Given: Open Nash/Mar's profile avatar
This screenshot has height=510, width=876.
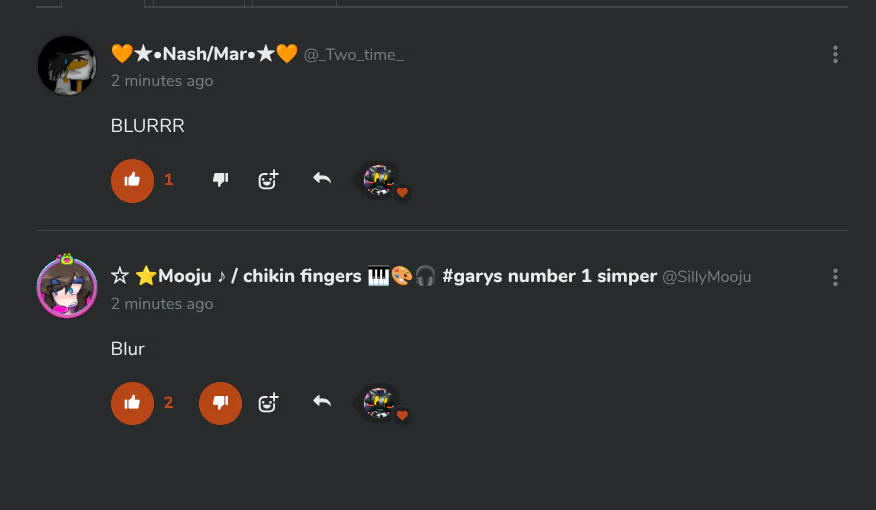Looking at the screenshot, I should pyautogui.click(x=67, y=66).
